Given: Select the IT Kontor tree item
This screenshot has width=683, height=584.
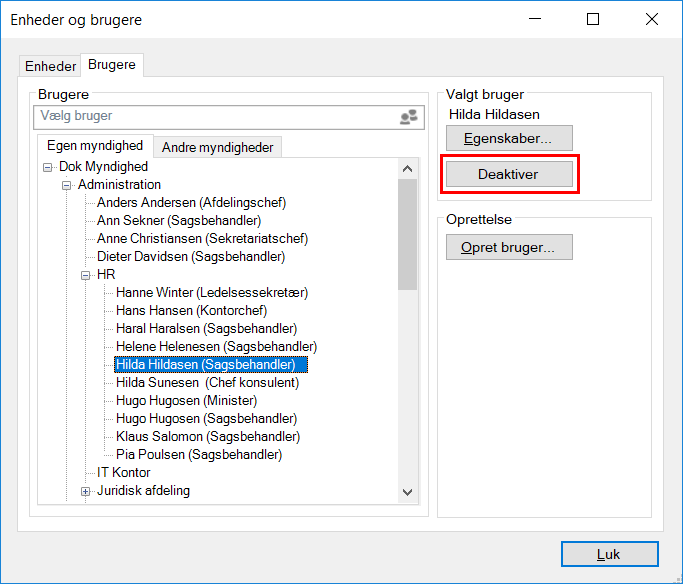Looking at the screenshot, I should tap(123, 473).
